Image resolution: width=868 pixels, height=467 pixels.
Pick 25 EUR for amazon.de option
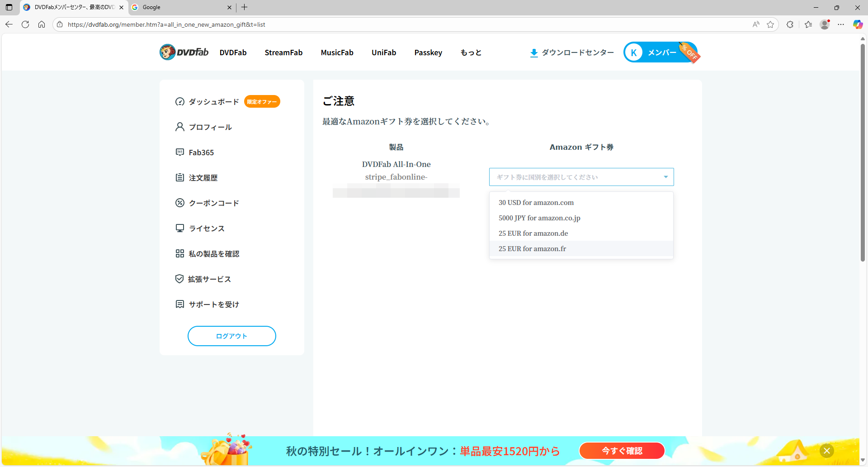pos(533,233)
